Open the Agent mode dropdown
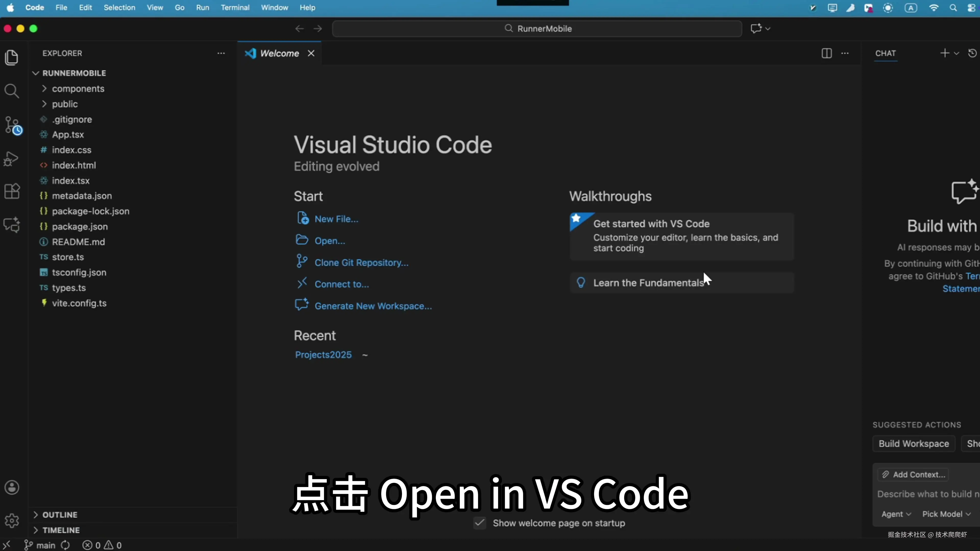 pos(896,514)
